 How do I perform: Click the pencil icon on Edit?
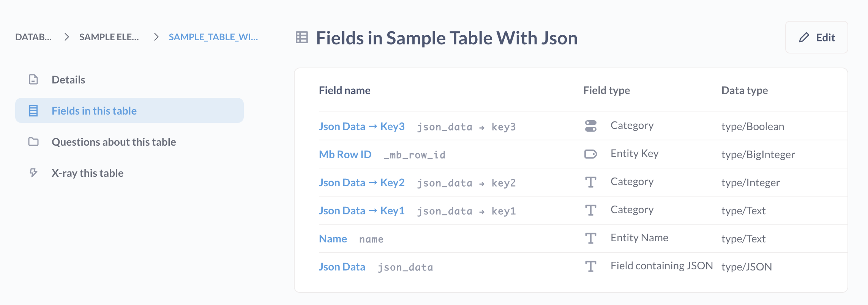pos(804,38)
